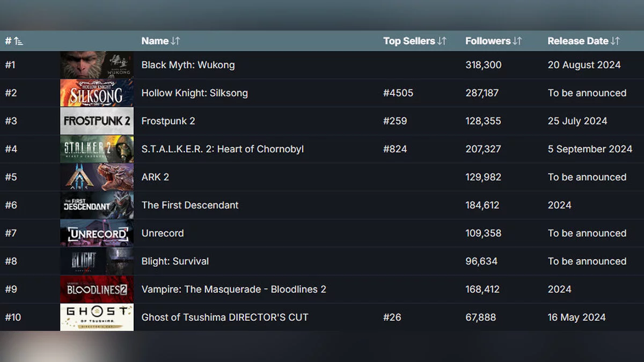Sort by Top Sellers column
This screenshot has width=644, height=362.
[415, 41]
